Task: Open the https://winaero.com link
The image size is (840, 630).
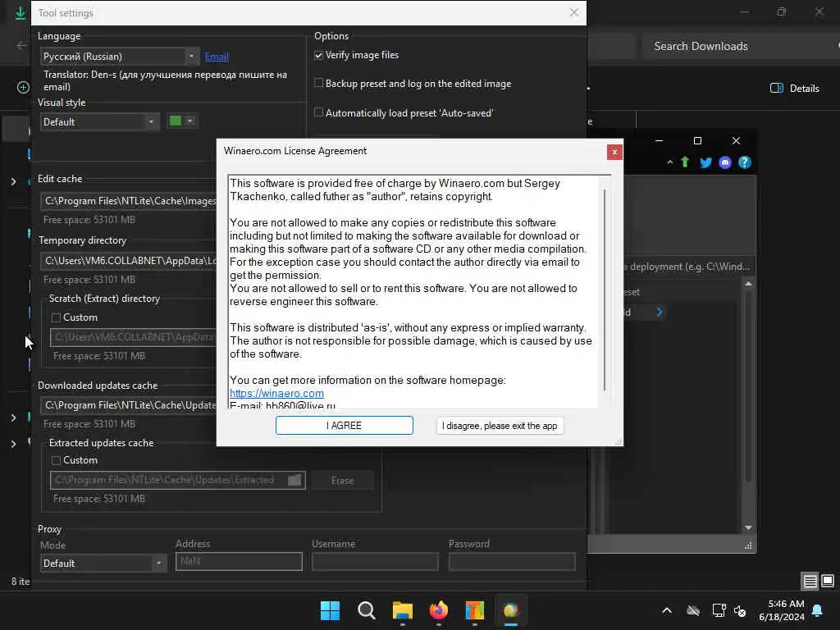Action: tap(276, 393)
